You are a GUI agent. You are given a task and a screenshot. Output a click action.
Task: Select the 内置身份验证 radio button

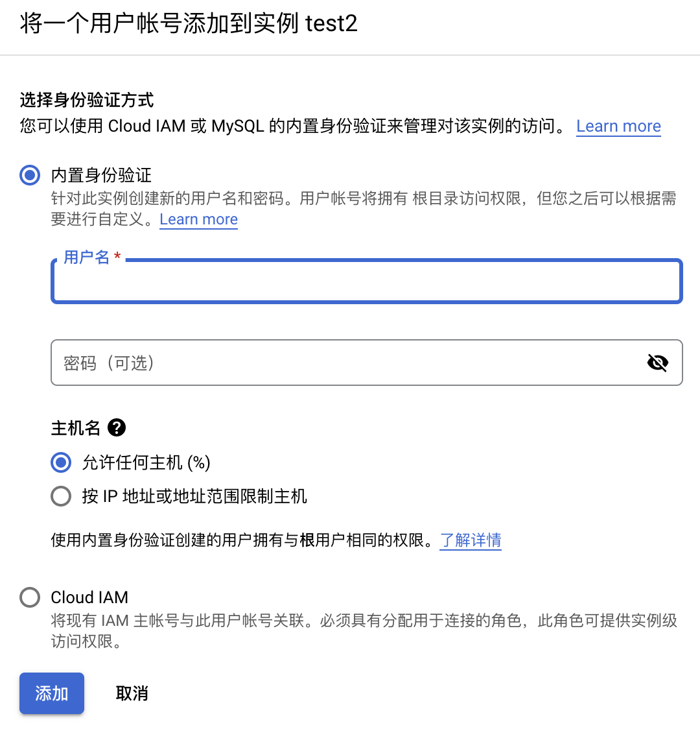(30, 175)
